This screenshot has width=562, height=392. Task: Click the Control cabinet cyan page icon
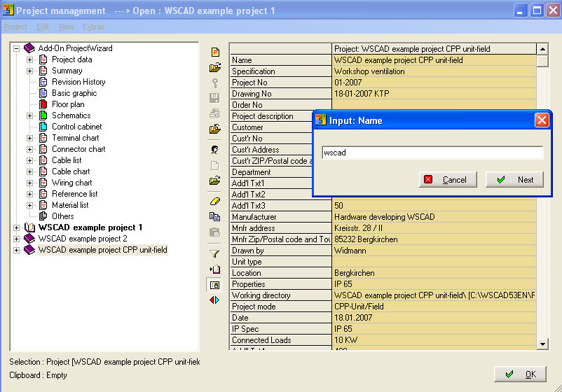43,127
